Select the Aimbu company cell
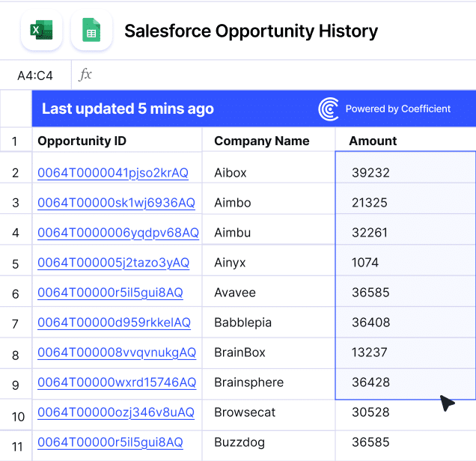Screen dimensions: 476x461 tap(269, 230)
